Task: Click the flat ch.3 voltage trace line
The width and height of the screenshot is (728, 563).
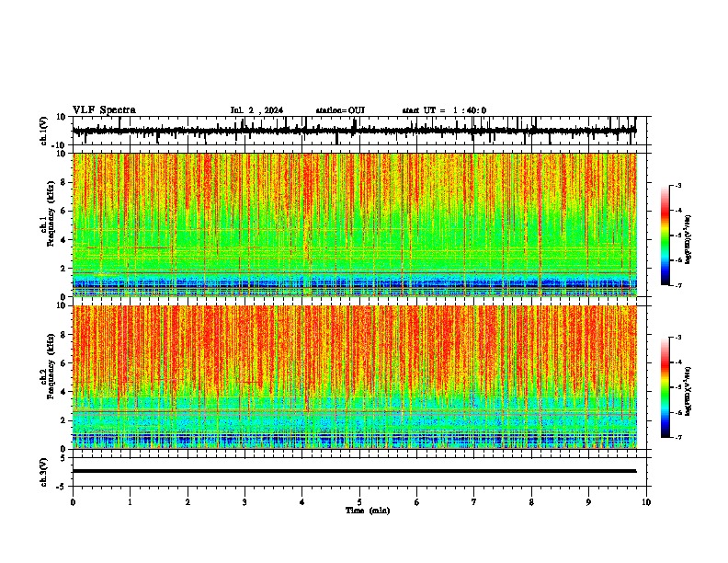Action: 354,471
